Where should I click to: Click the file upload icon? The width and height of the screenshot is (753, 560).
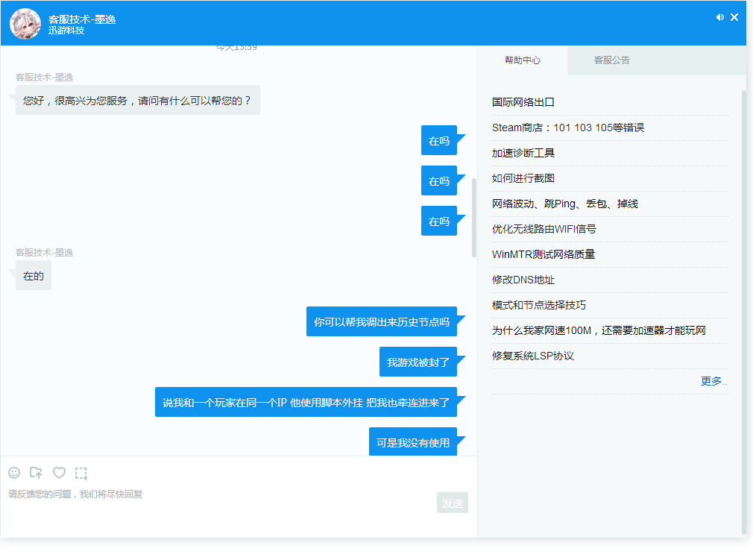pos(36,473)
